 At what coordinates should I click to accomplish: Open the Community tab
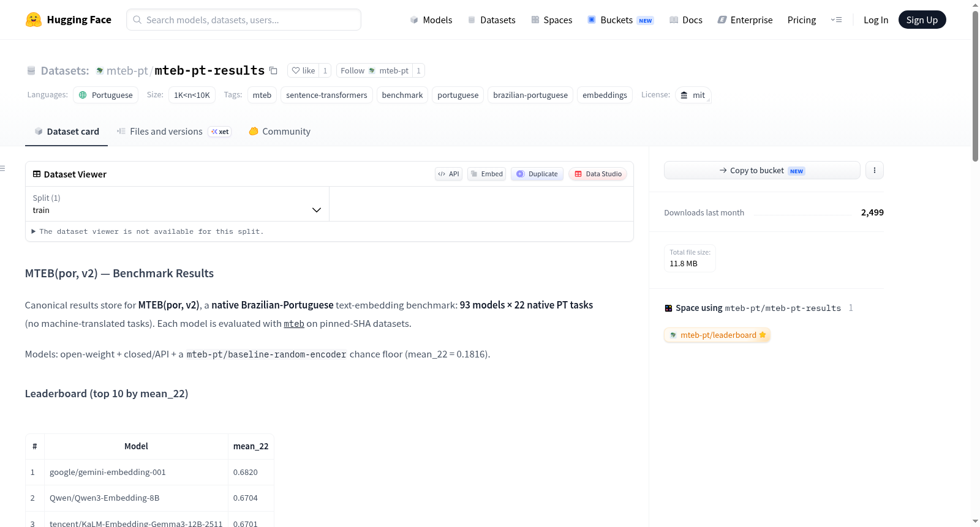click(280, 131)
